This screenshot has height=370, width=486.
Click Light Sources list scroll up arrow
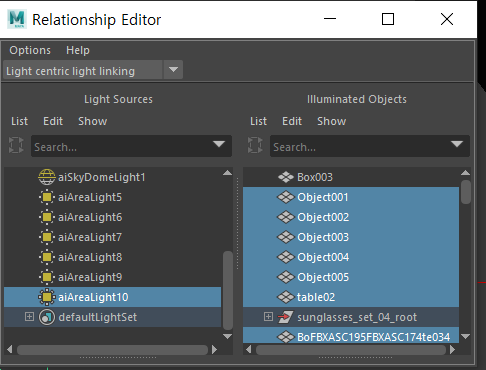point(228,173)
